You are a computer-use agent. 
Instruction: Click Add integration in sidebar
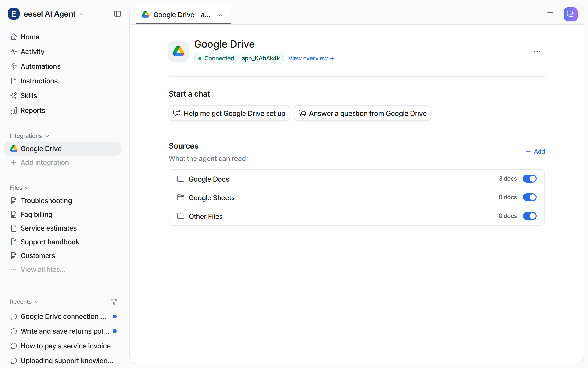tap(62, 162)
